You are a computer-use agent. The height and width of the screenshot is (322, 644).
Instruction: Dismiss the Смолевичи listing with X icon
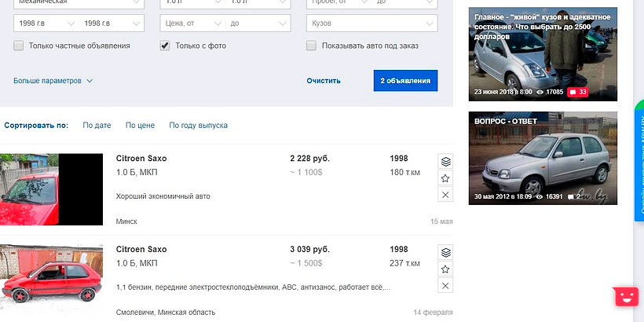[x=445, y=285]
